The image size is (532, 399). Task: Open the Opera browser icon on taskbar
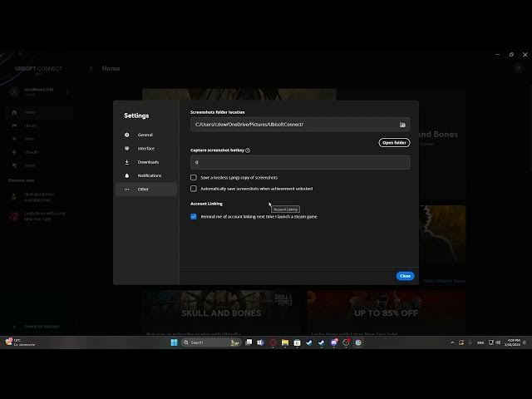273,342
